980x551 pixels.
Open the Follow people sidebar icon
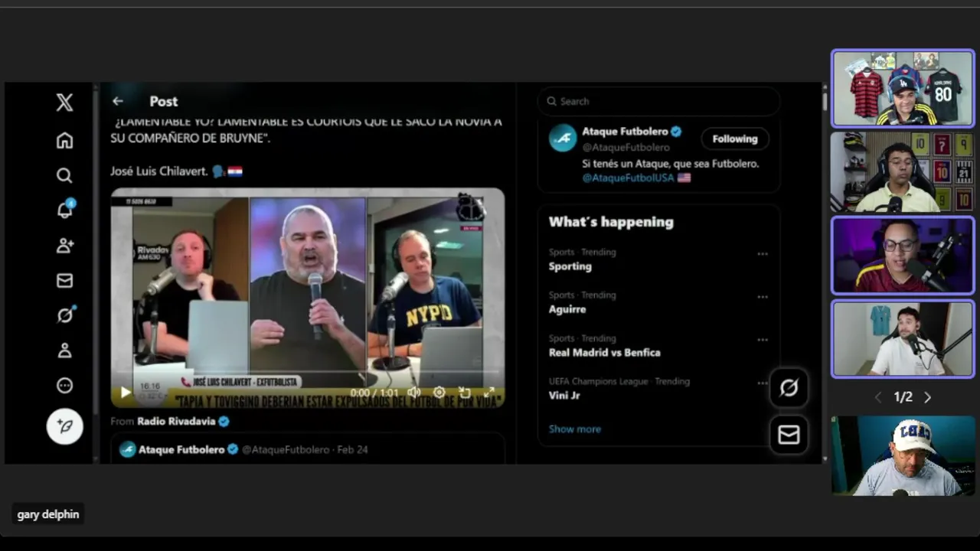64,246
